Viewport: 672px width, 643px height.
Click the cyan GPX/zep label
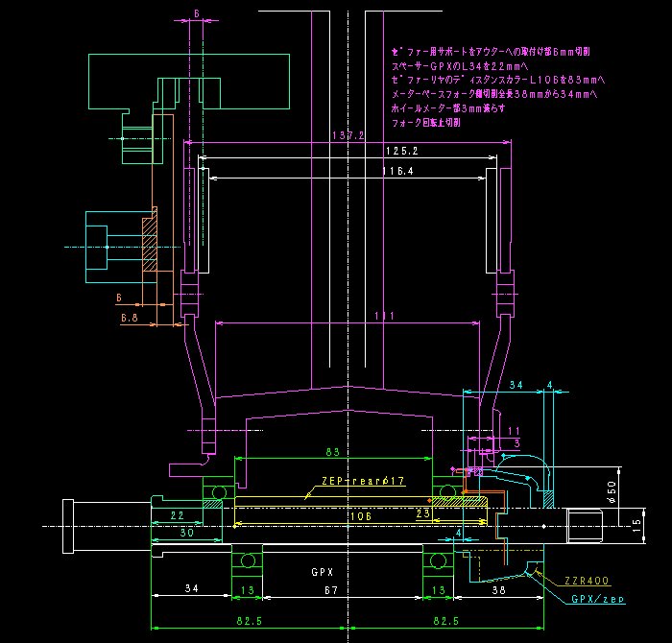coord(597,599)
